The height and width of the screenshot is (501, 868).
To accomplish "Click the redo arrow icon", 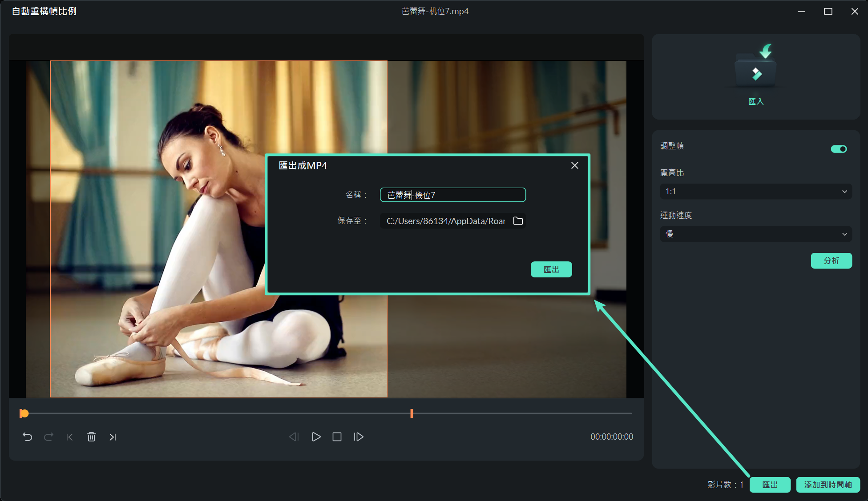I will (48, 437).
